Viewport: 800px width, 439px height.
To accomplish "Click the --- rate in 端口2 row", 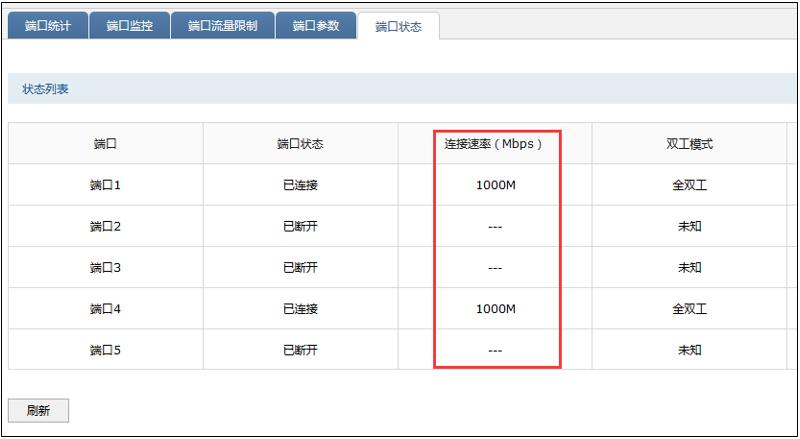I will (495, 227).
